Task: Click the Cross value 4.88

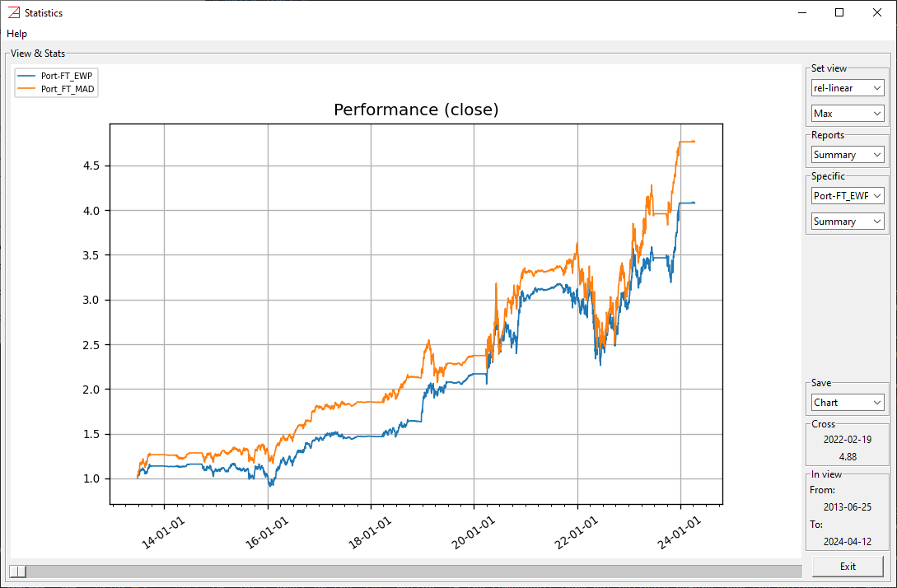Action: [x=848, y=456]
